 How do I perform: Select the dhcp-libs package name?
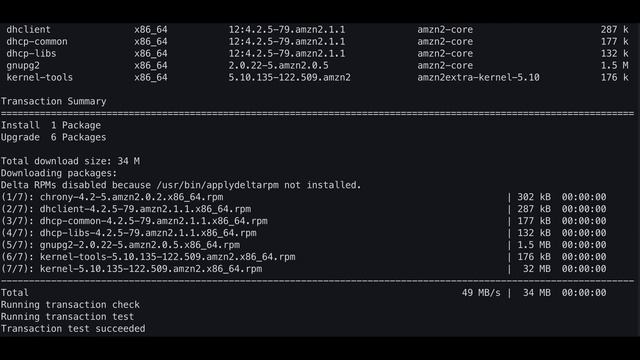click(x=31, y=53)
